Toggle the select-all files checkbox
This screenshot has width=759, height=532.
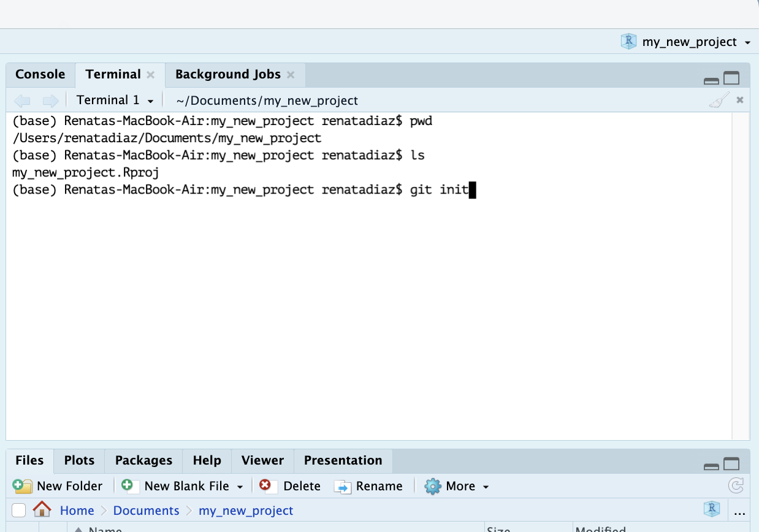pyautogui.click(x=19, y=510)
